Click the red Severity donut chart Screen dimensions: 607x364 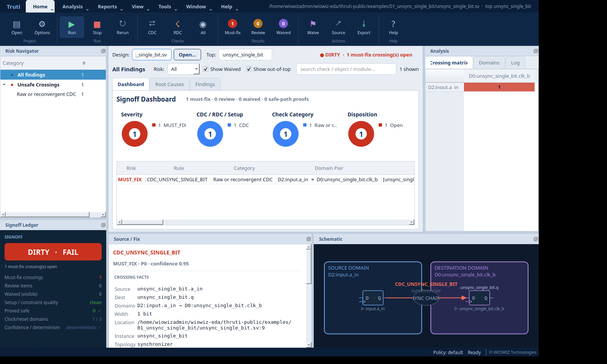[135, 134]
